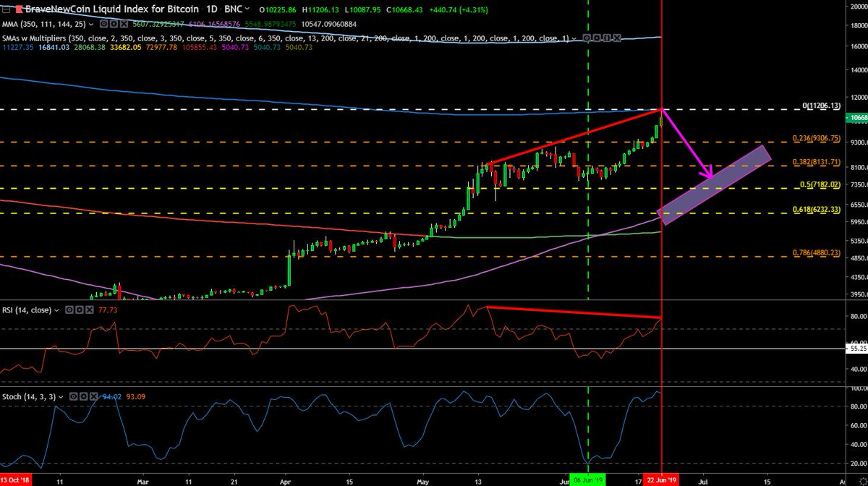The image size is (868, 486).
Task: Click the 06 Jun '19 date marker
Action: point(587,479)
